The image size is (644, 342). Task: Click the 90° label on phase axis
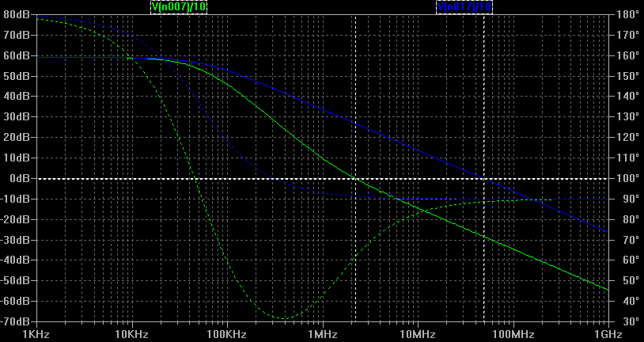coord(631,199)
